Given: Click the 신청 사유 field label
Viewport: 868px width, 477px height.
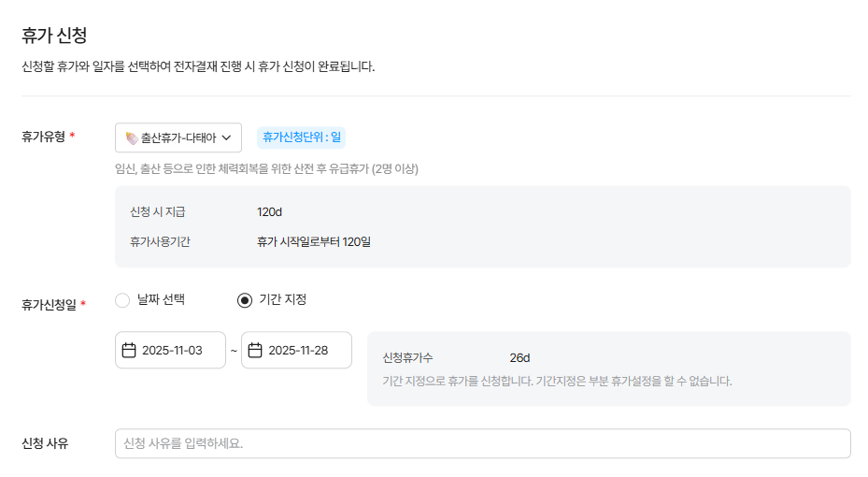Looking at the screenshot, I should [x=45, y=443].
